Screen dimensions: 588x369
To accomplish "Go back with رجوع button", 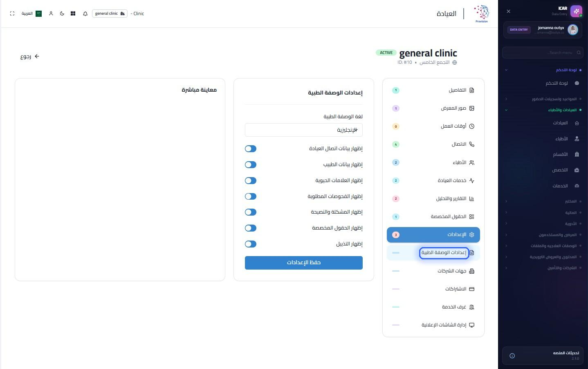I will click(x=30, y=56).
